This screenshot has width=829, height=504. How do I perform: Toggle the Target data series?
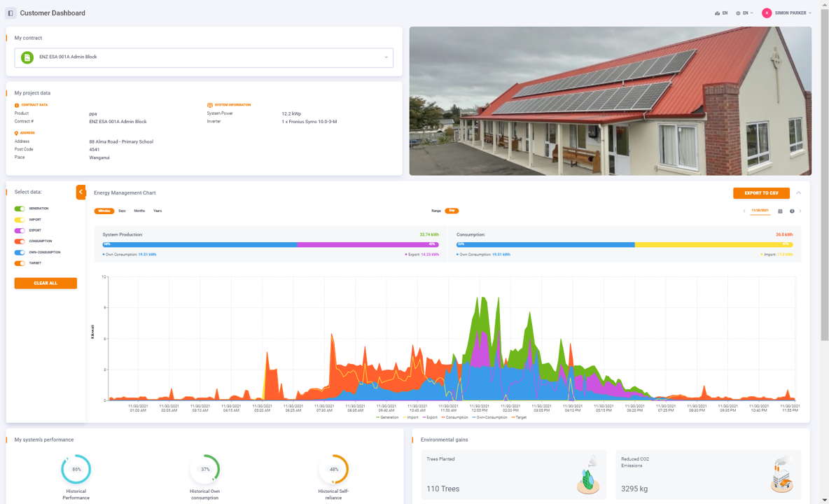20,263
